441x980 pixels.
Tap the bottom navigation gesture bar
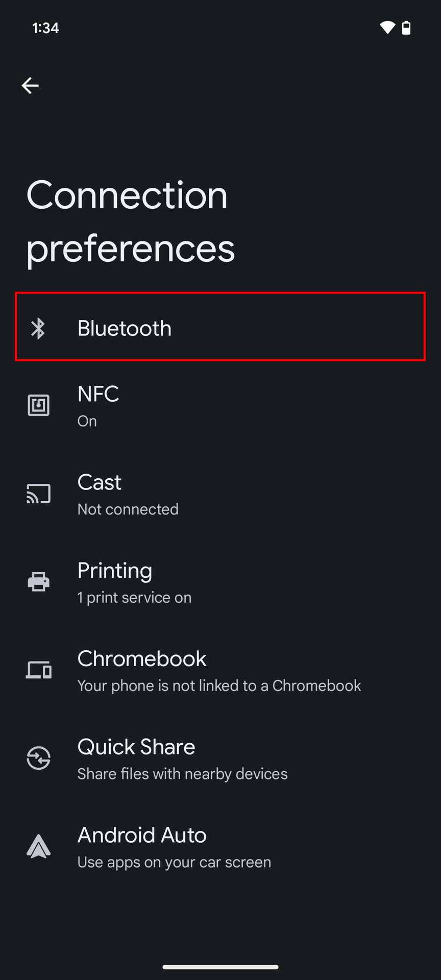220,967
